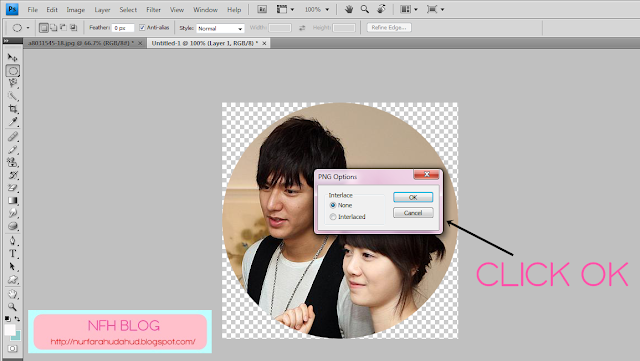Launch Bridge from the top bar

(262, 9)
